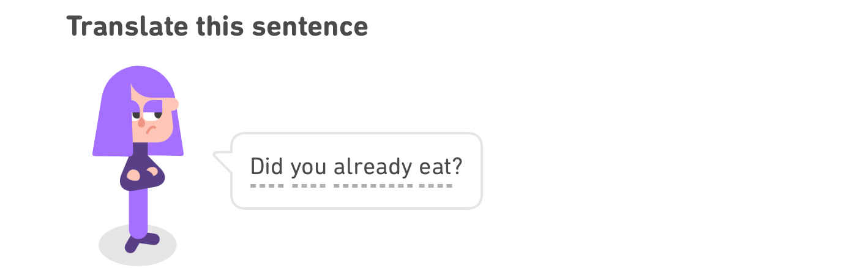The height and width of the screenshot is (268, 868).
Task: Click the character's dark purple sweater collar
Action: pos(140,149)
